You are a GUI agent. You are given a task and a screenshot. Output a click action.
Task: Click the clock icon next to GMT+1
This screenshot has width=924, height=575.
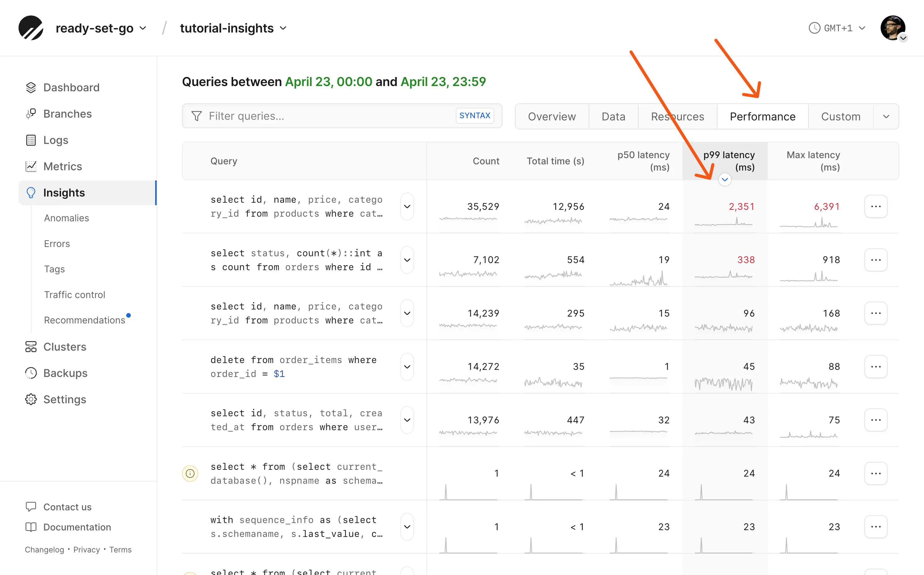(x=814, y=28)
